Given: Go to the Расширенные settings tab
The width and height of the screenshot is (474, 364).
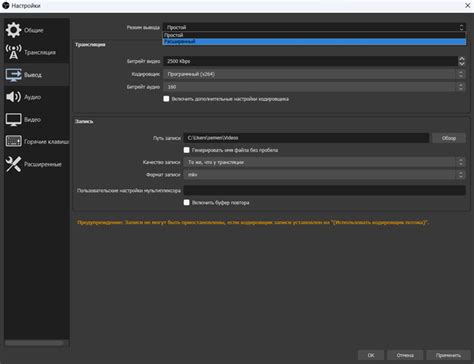Looking at the screenshot, I should [37, 164].
